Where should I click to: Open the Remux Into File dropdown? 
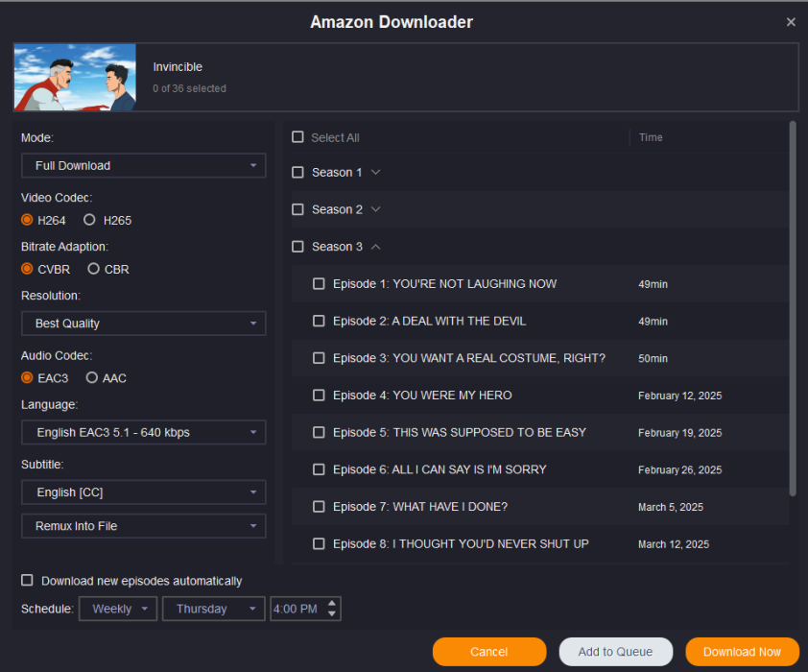point(143,526)
